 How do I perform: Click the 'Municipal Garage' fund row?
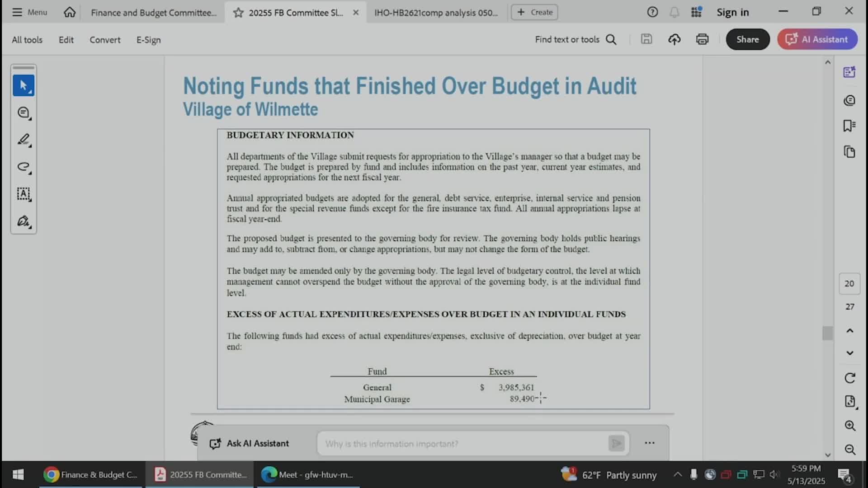(x=377, y=399)
